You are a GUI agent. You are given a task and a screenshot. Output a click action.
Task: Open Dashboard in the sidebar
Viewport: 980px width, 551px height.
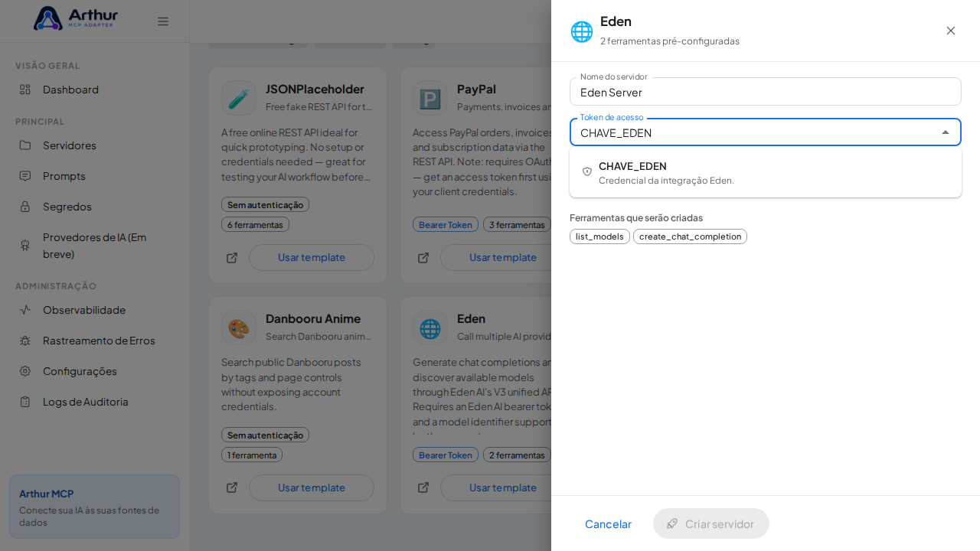pyautogui.click(x=94, y=90)
